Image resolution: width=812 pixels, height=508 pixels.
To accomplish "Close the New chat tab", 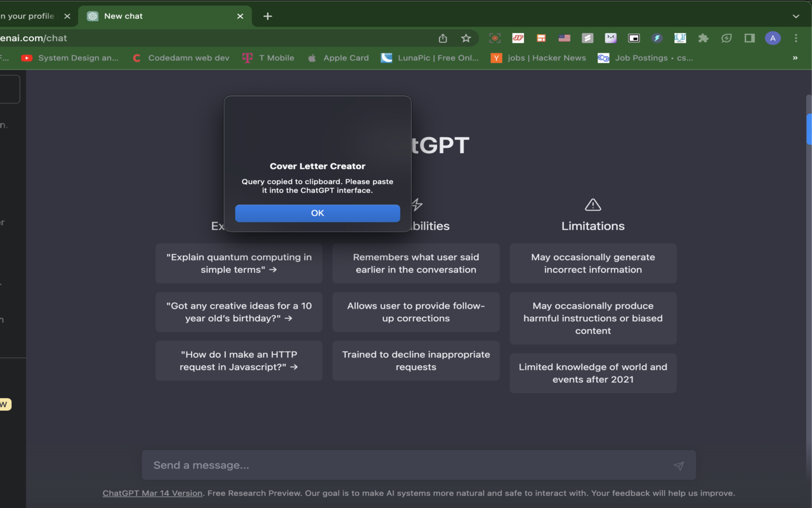I will [x=240, y=17].
